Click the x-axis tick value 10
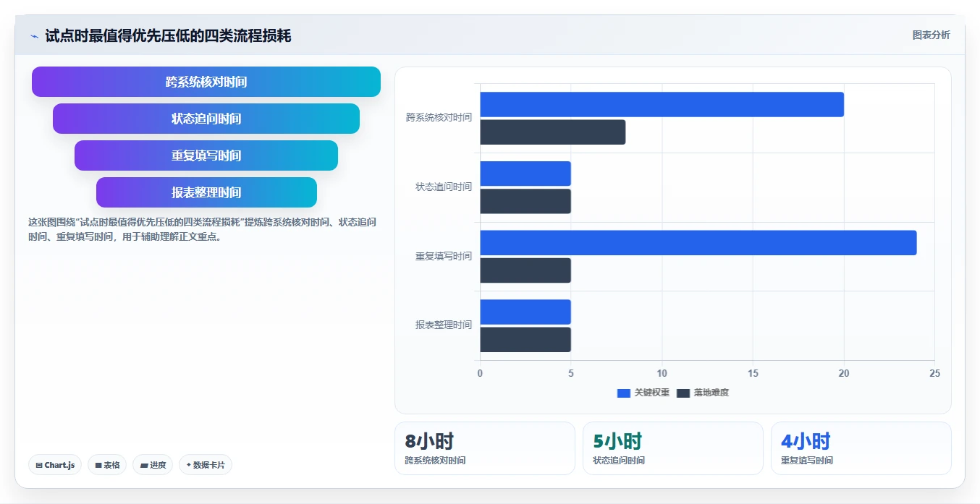980x504 pixels. (662, 373)
